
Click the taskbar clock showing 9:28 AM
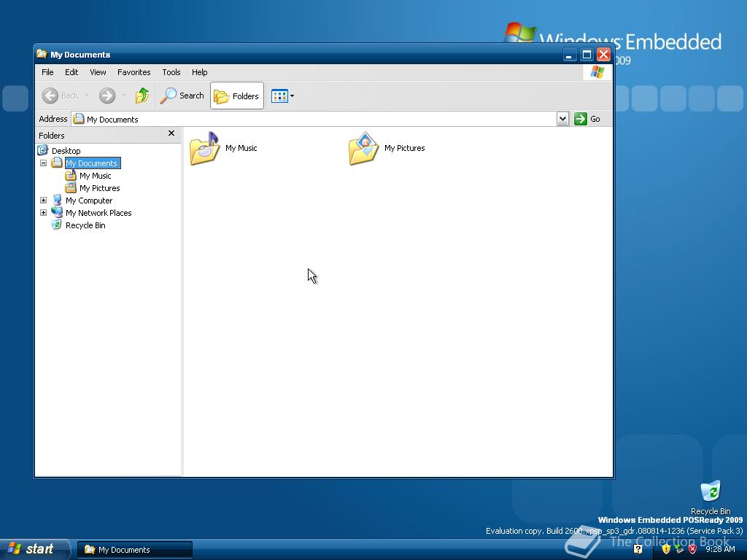(x=720, y=549)
